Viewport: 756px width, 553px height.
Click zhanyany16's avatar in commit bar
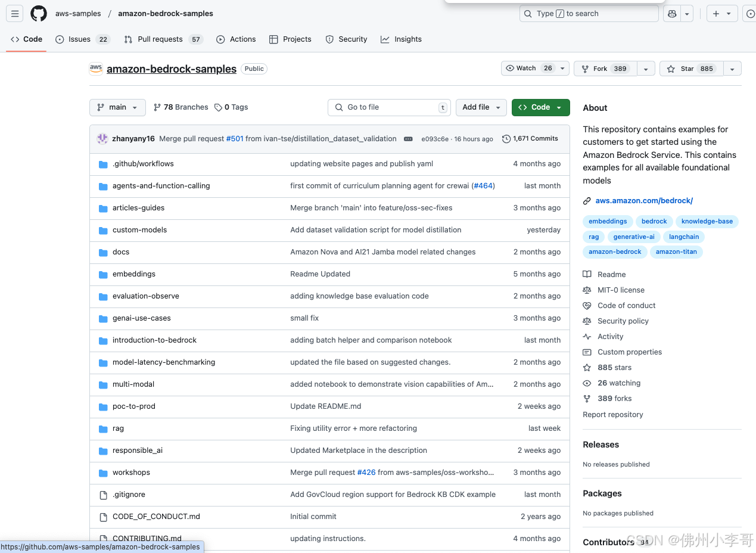click(102, 139)
